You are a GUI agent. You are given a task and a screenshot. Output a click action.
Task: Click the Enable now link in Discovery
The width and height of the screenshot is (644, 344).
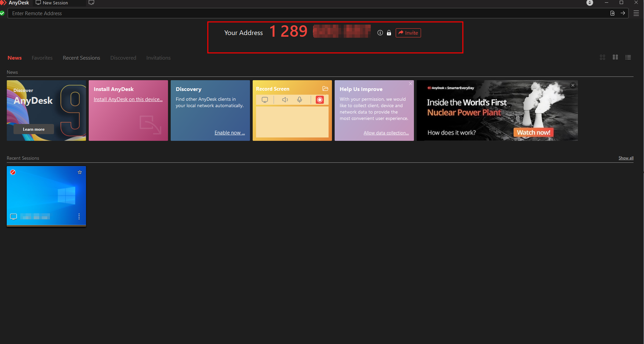(x=229, y=133)
